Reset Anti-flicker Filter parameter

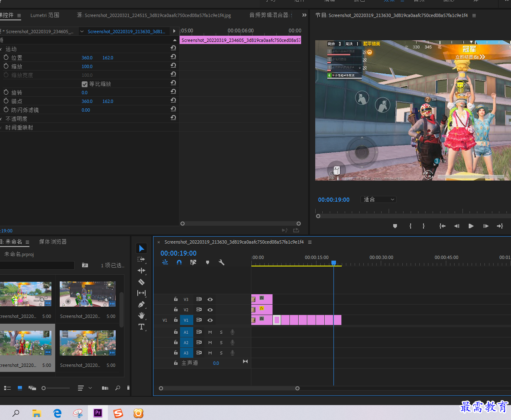(x=173, y=109)
